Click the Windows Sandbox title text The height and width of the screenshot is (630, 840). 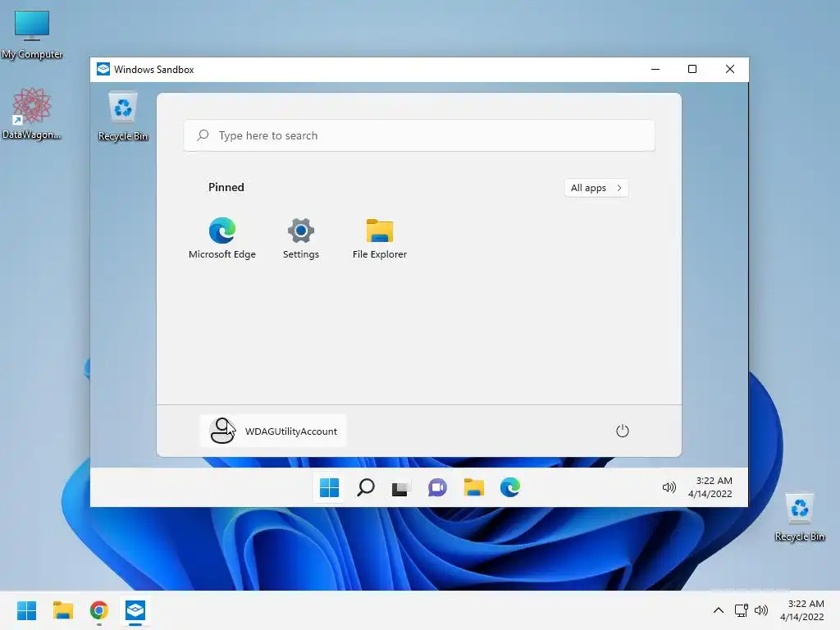(153, 70)
